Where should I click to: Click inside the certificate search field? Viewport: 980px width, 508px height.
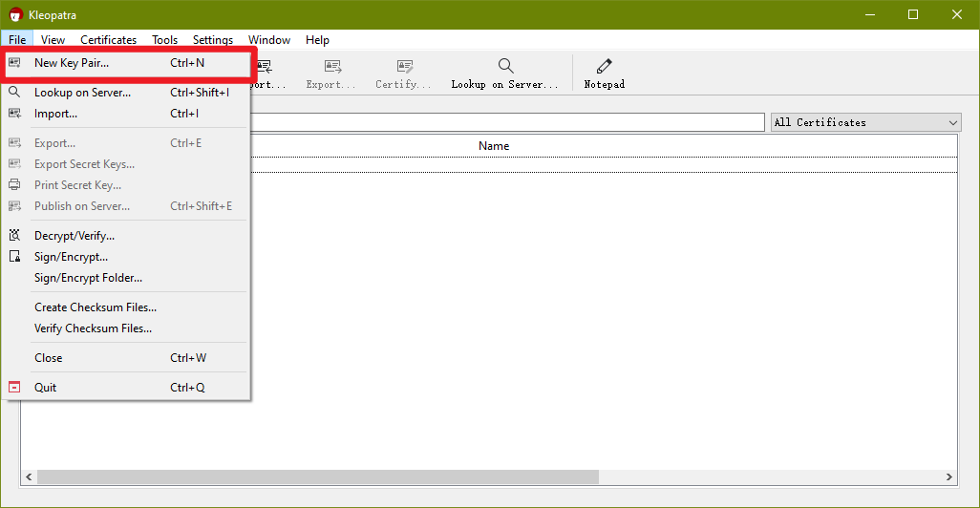click(507, 122)
